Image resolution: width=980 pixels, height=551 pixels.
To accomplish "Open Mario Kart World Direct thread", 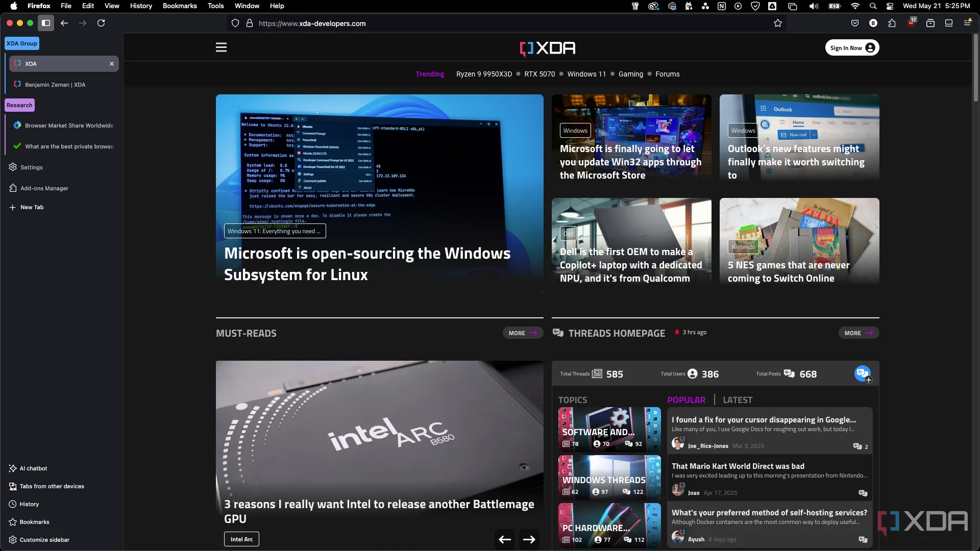I will point(738,466).
